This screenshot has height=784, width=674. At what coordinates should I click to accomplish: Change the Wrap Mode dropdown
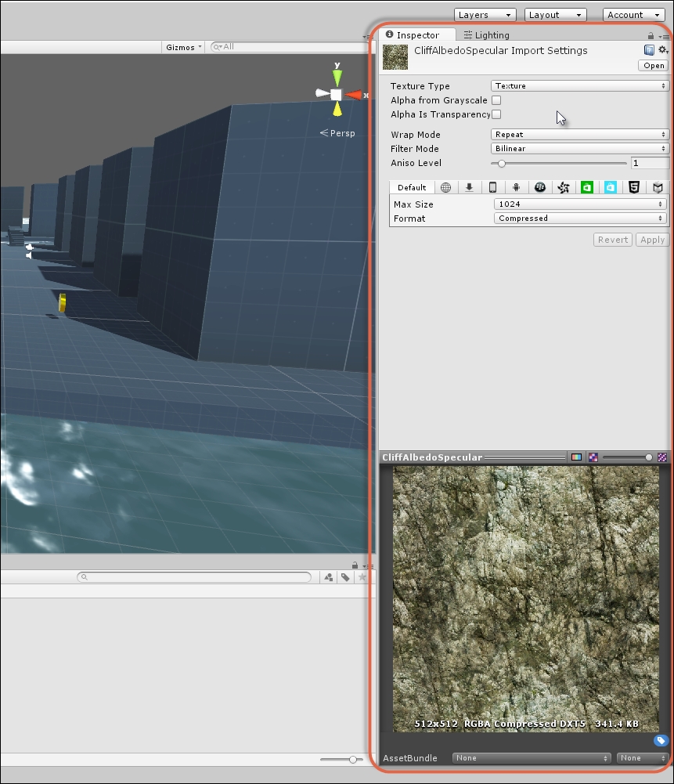pyautogui.click(x=579, y=134)
